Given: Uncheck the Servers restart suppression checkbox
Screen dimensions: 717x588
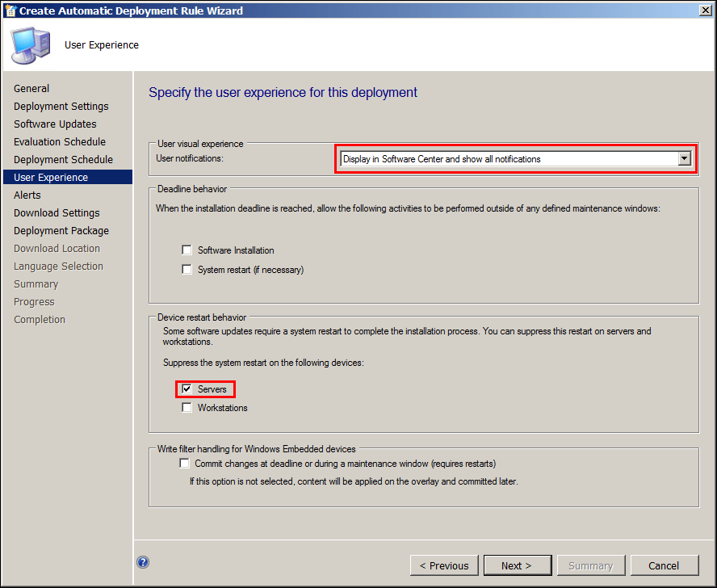Looking at the screenshot, I should 187,389.
